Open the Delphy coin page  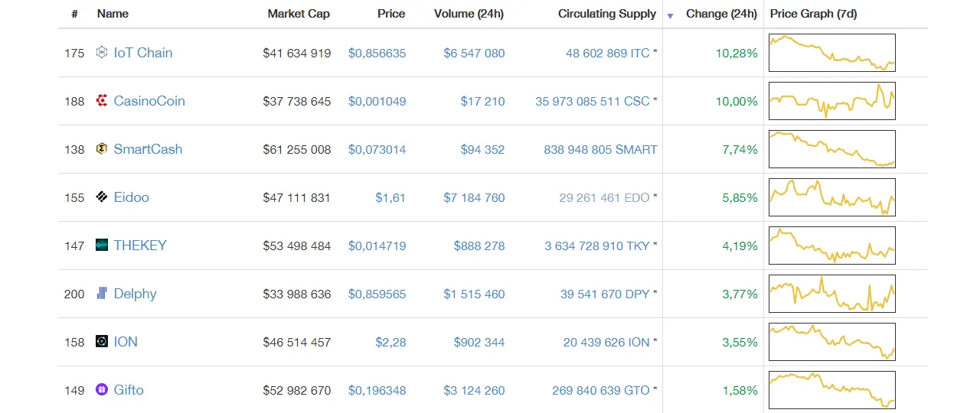[136, 294]
